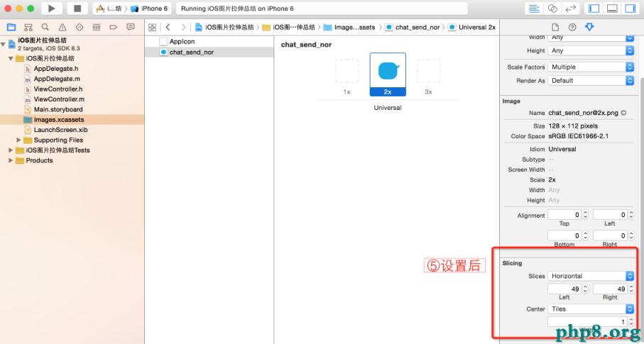Switch to the Version editor icon

point(570,9)
